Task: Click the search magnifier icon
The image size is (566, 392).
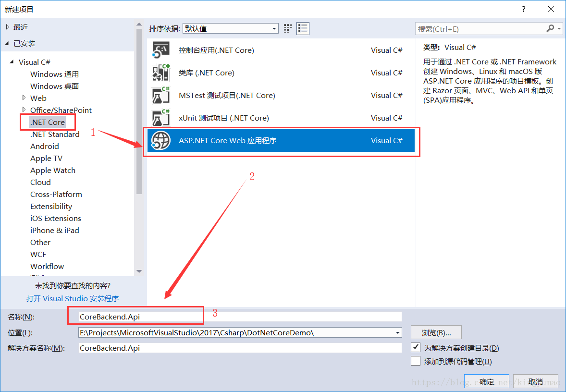Action: pyautogui.click(x=551, y=28)
